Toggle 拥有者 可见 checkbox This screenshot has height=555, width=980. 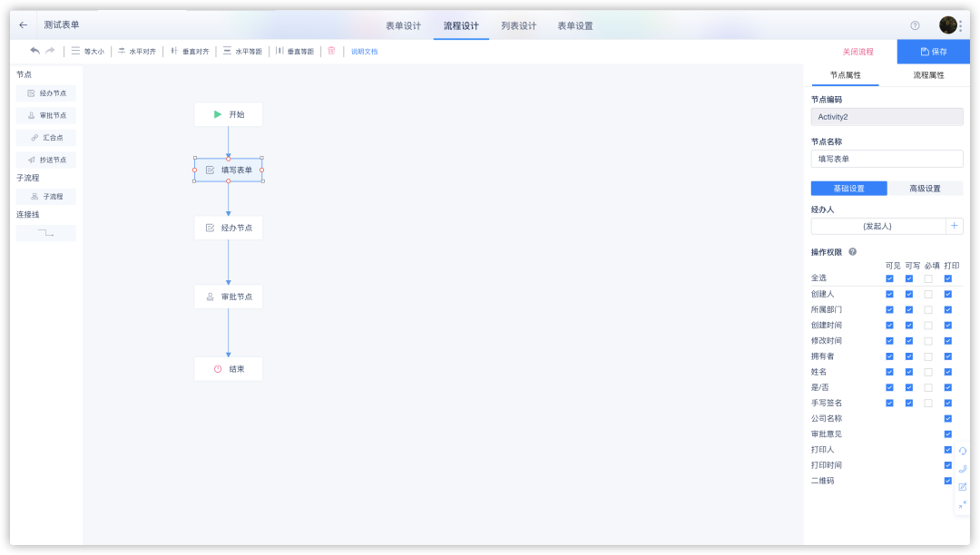[x=889, y=356]
